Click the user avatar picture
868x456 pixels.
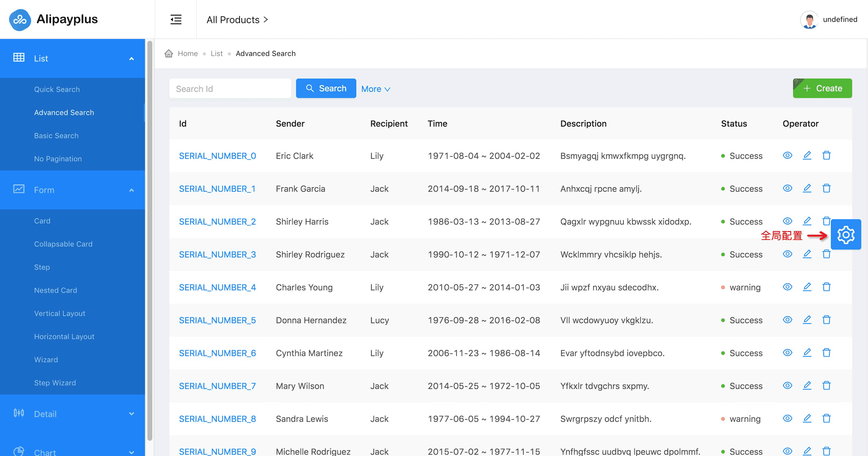[x=809, y=19]
